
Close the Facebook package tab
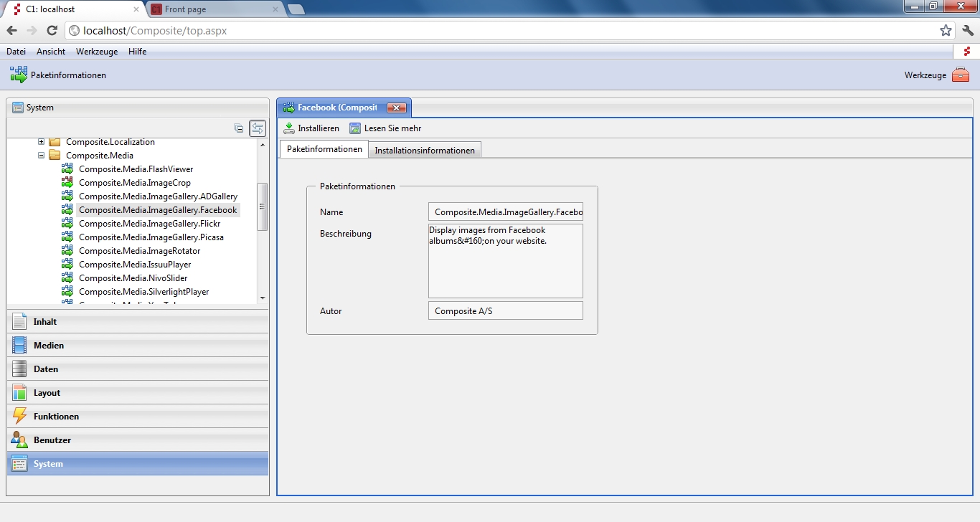coord(396,108)
